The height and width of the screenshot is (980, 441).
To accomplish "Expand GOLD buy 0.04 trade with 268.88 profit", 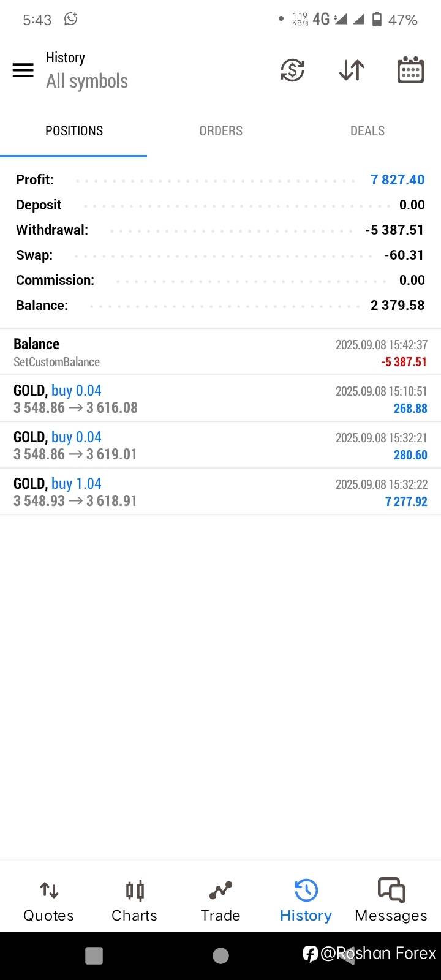I will point(221,399).
